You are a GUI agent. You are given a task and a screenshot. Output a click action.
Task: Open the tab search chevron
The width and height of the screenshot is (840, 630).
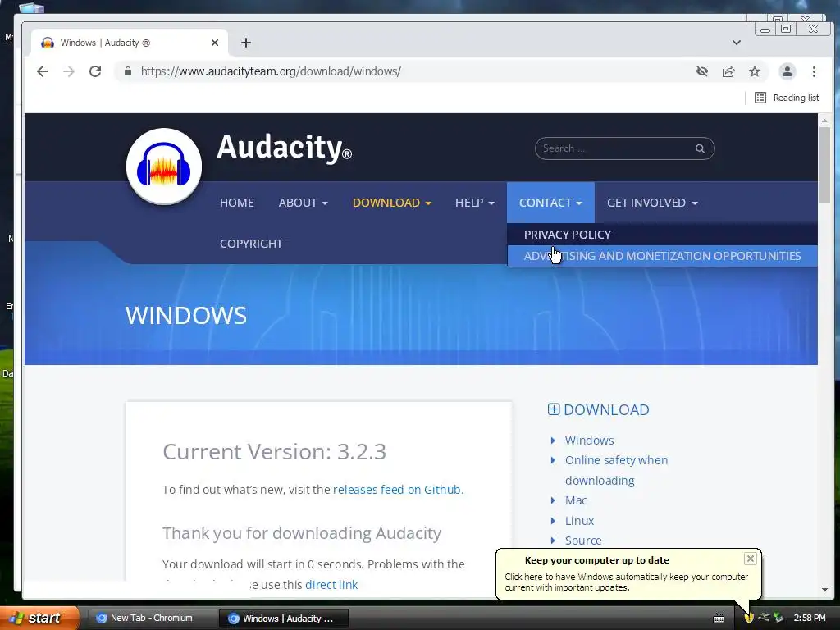737,43
